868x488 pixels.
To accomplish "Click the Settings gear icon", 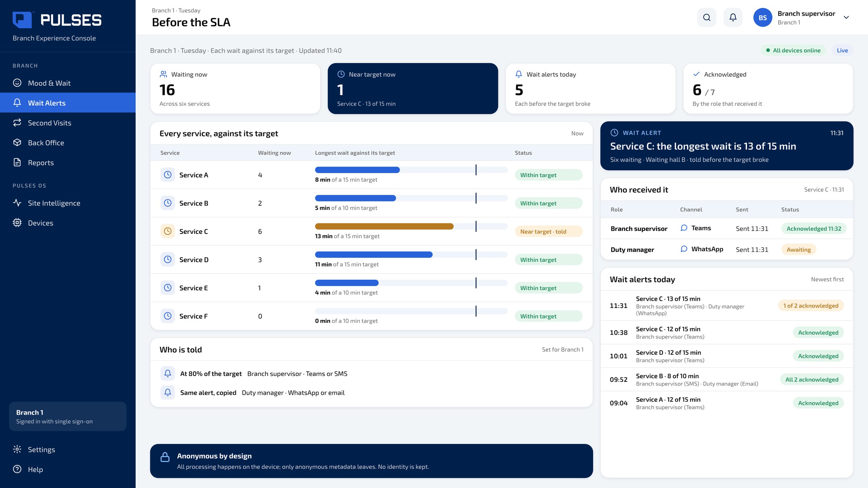I will pyautogui.click(x=17, y=449).
